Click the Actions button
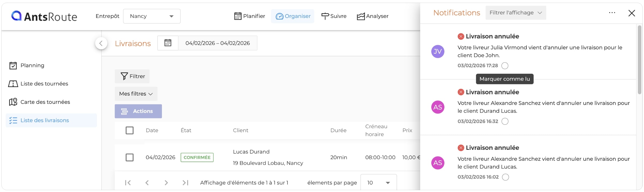 [x=138, y=111]
